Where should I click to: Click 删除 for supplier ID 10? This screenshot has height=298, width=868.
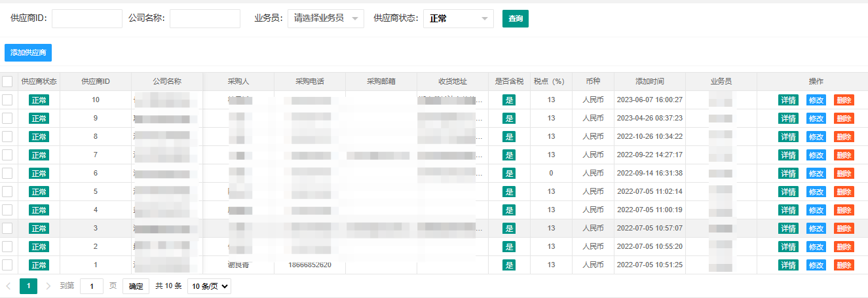tap(844, 100)
